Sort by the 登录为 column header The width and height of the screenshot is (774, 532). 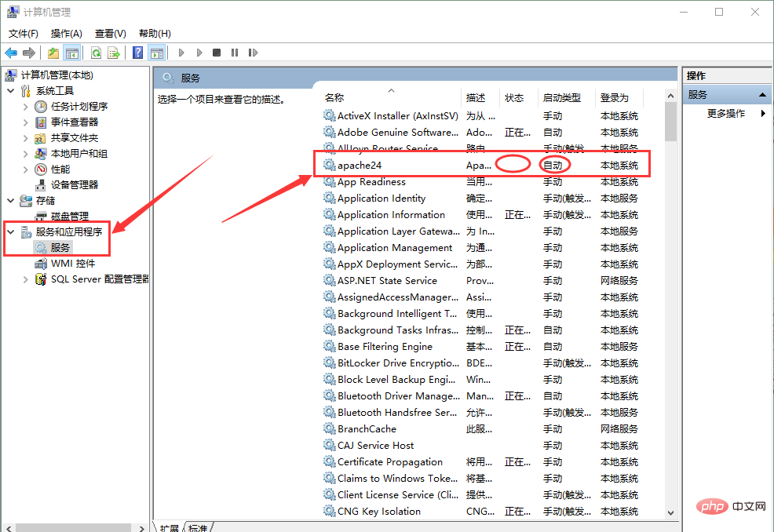(x=619, y=98)
